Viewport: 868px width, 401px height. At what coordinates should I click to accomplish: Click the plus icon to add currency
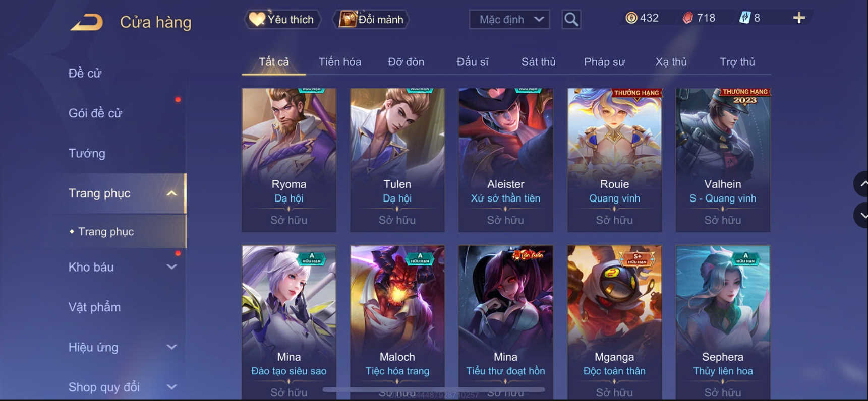pos(799,18)
